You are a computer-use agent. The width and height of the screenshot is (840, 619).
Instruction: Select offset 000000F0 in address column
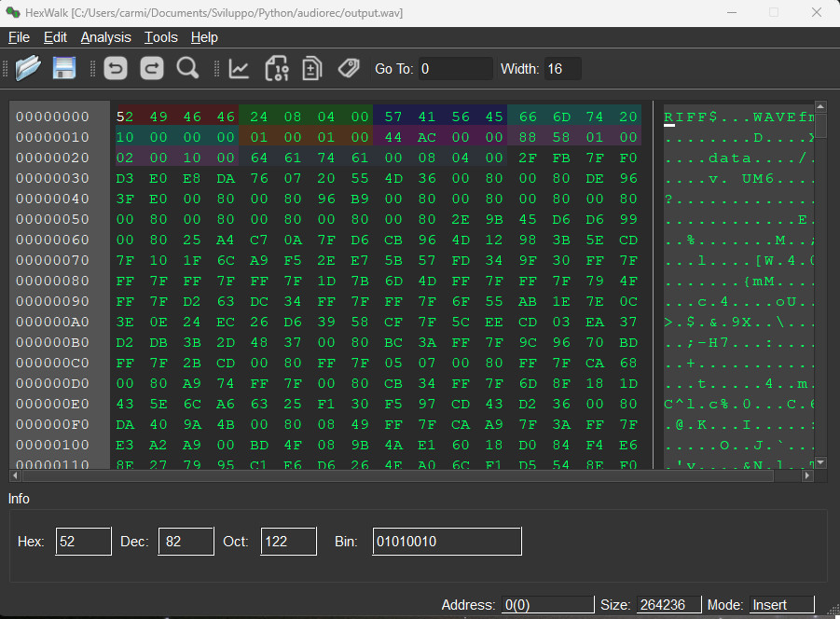pos(52,424)
